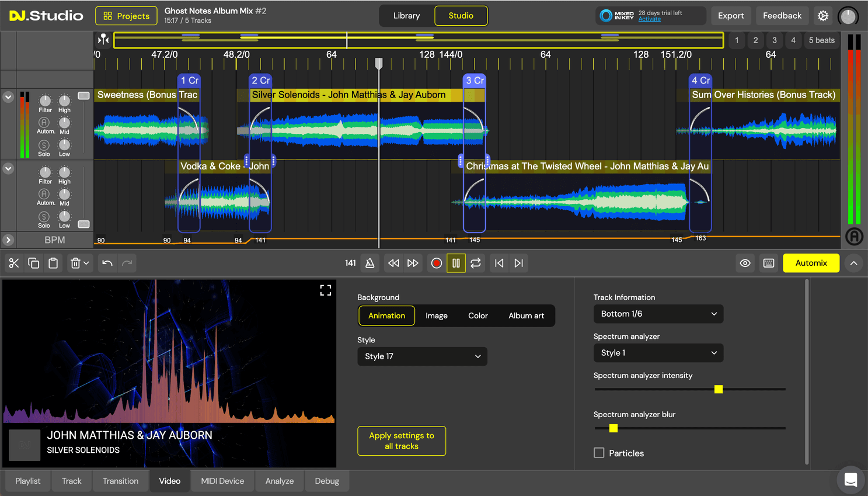Undo the last action
The image size is (868, 496).
point(107,263)
